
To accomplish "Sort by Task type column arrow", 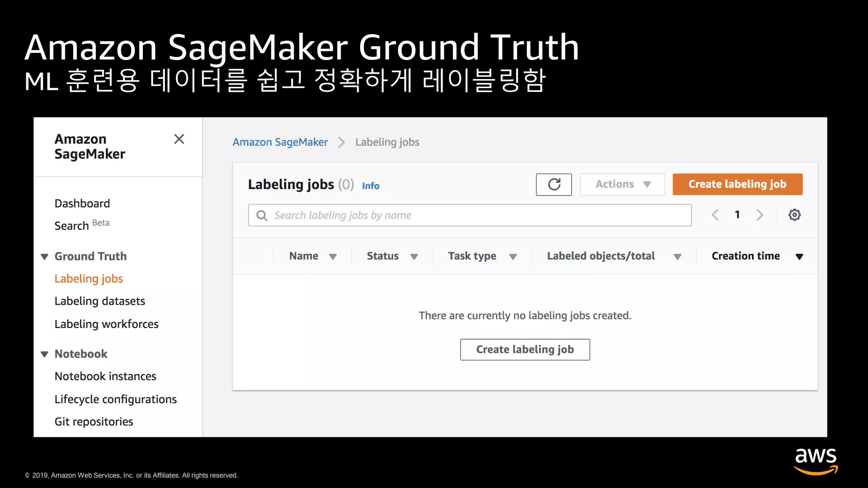I will point(513,257).
